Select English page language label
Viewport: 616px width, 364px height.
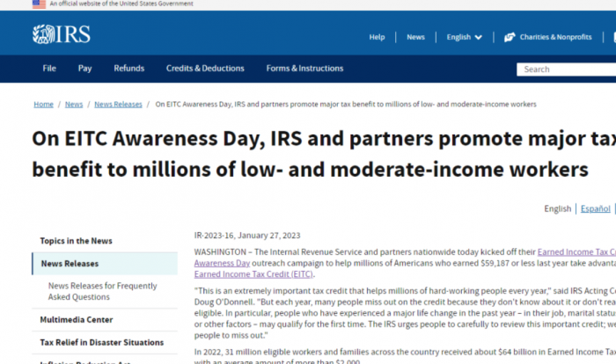click(x=557, y=208)
